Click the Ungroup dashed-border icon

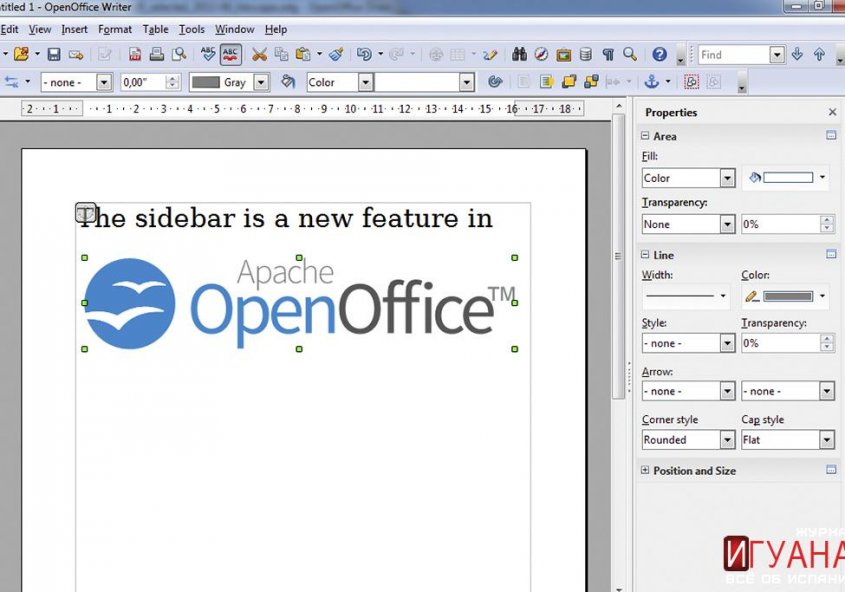691,82
